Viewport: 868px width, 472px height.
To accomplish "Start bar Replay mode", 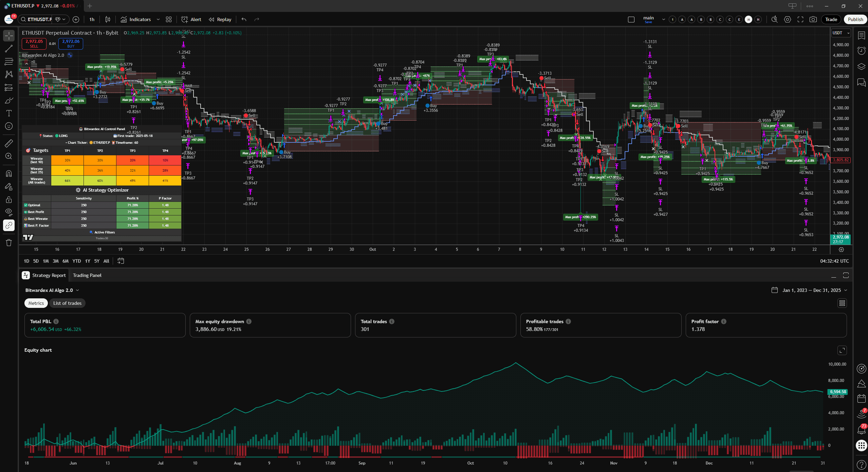I will (220, 19).
